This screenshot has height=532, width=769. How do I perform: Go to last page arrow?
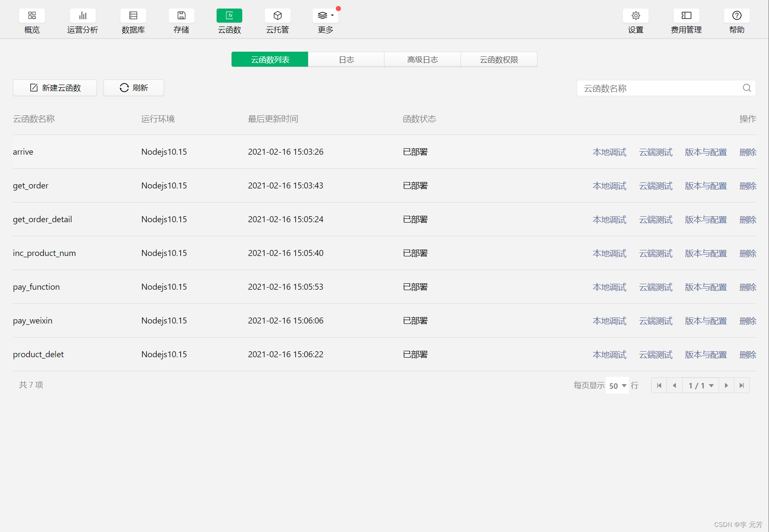point(742,385)
